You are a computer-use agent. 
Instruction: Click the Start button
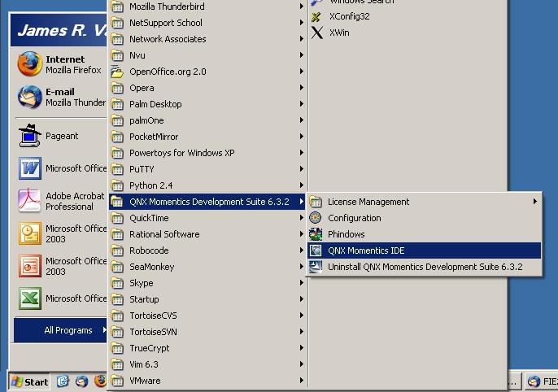[29, 381]
